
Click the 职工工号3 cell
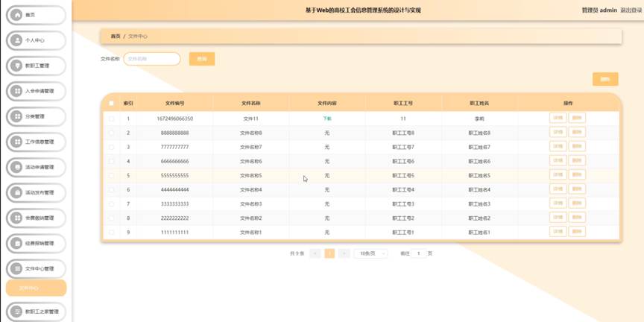tap(403, 203)
